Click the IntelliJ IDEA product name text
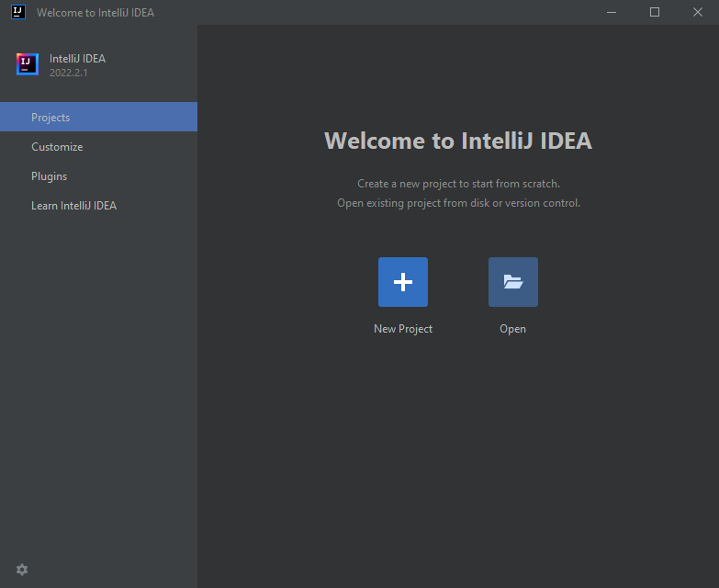Screen dimensions: 719x588 [77, 59]
